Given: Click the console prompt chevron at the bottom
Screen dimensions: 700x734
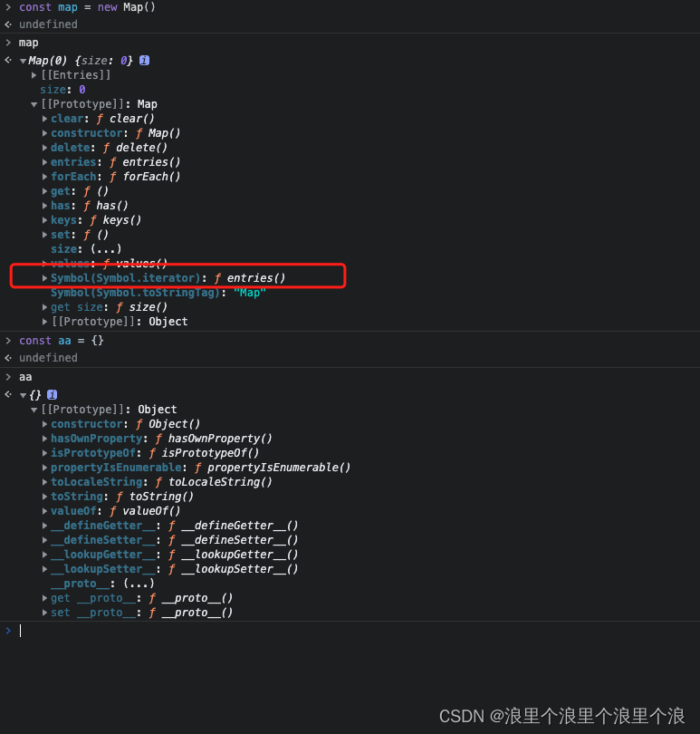Looking at the screenshot, I should click(8, 630).
